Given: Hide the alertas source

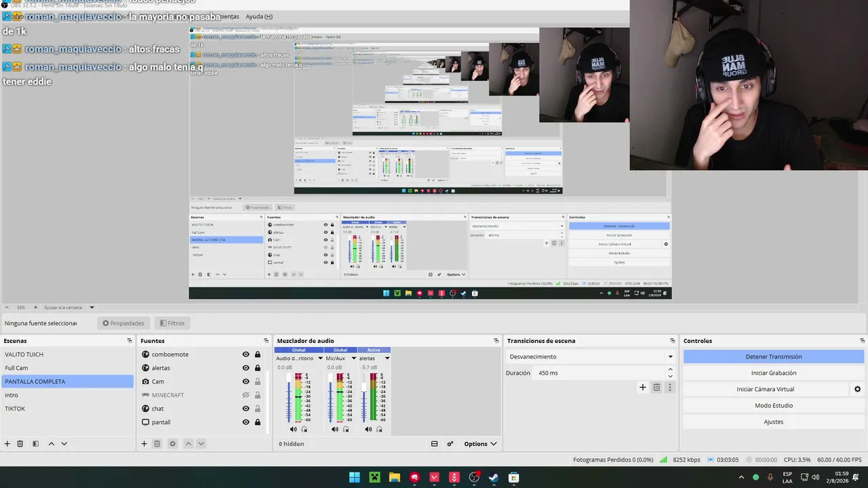Looking at the screenshot, I should click(246, 368).
